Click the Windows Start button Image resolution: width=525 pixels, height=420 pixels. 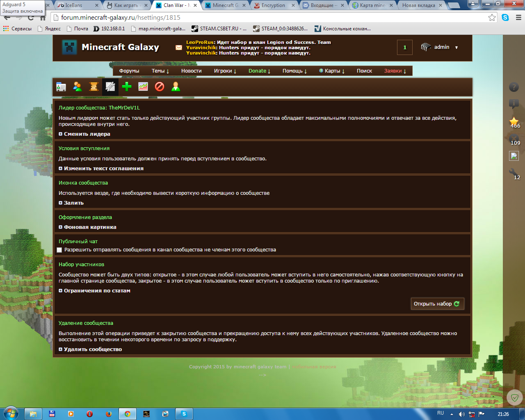pyautogui.click(x=11, y=413)
